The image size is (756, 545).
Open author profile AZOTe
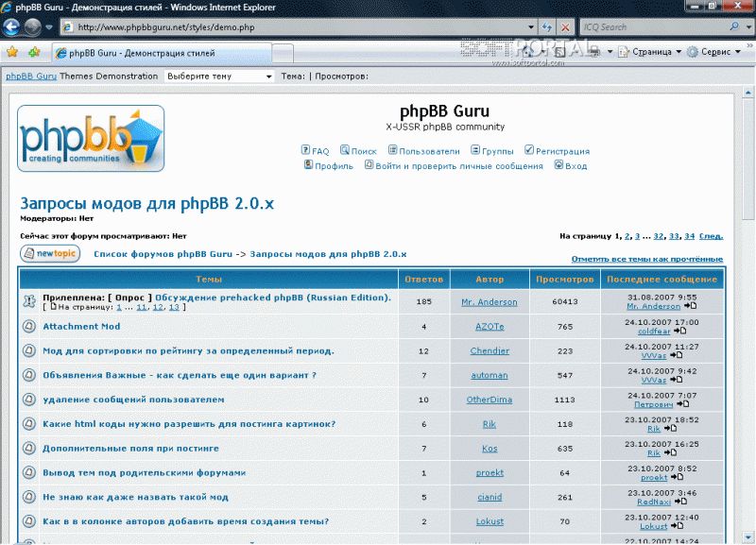tap(490, 326)
